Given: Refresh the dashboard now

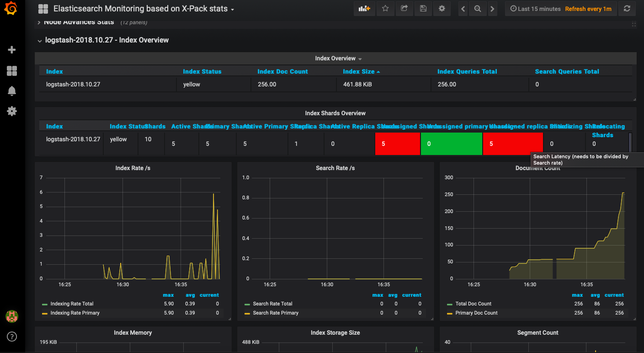Looking at the screenshot, I should point(627,9).
